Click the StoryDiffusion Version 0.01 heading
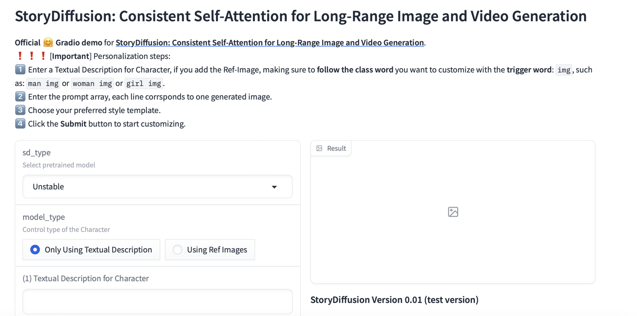 (394, 300)
